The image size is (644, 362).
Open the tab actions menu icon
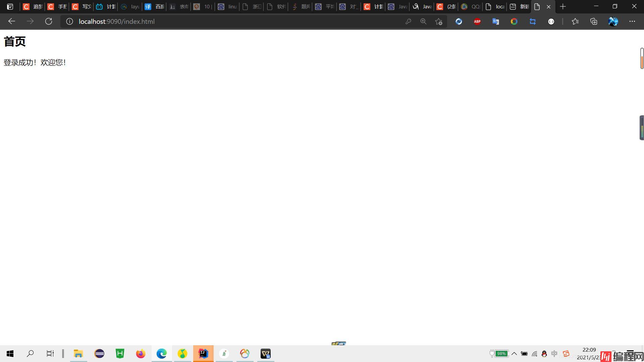[x=10, y=7]
